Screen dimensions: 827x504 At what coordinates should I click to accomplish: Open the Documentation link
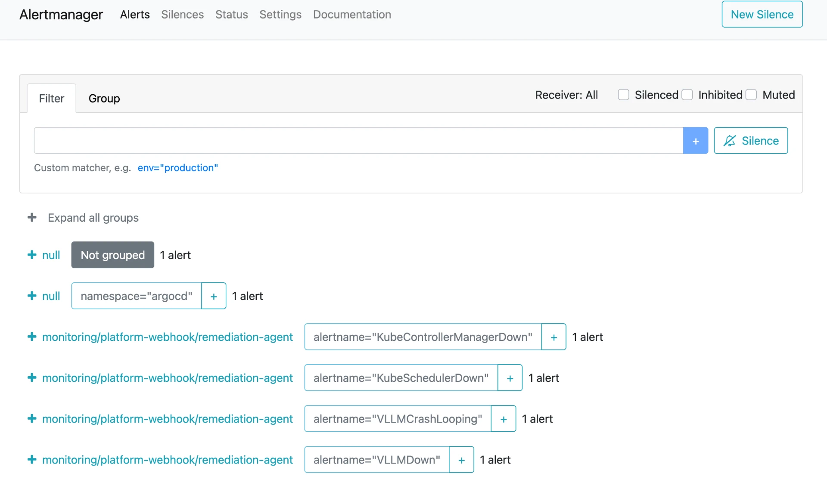tap(352, 15)
